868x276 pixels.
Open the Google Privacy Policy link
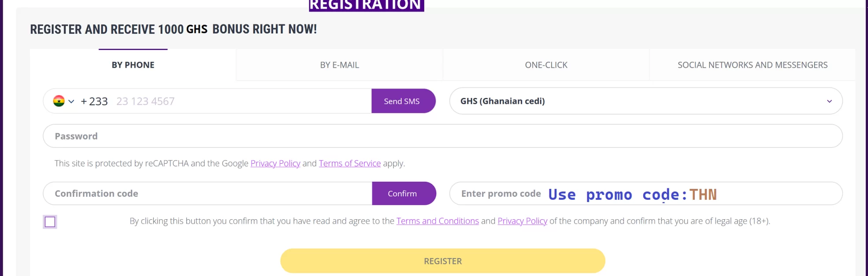click(275, 163)
